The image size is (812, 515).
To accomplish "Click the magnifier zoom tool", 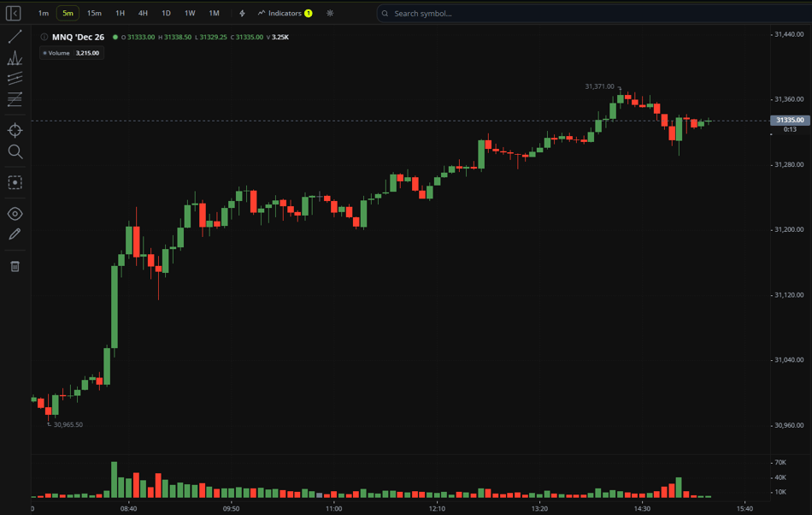I will click(x=15, y=151).
